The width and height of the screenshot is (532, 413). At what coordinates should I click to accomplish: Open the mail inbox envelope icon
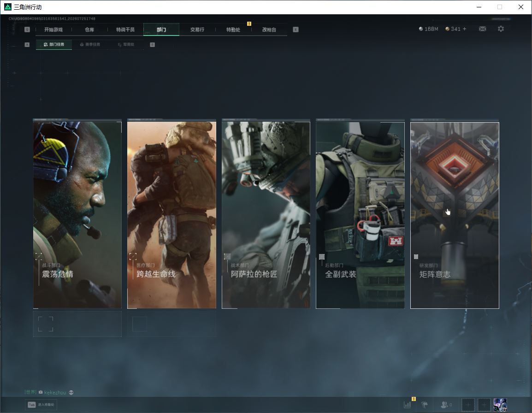click(x=482, y=29)
